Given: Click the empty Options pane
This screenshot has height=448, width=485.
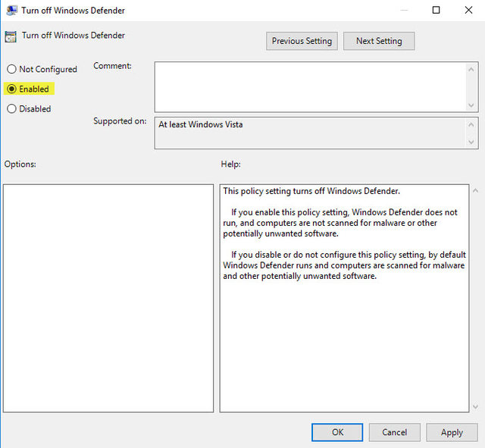Looking at the screenshot, I should coord(108,298).
